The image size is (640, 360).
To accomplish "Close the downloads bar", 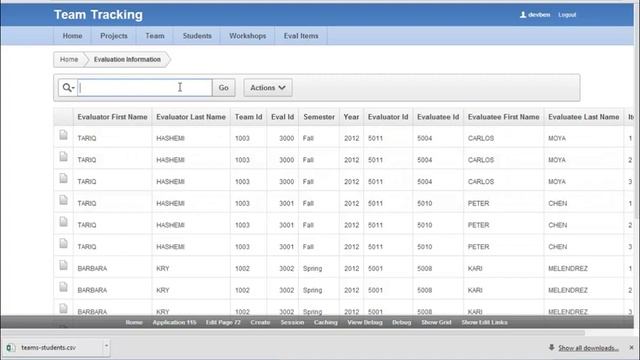I will [631, 348].
